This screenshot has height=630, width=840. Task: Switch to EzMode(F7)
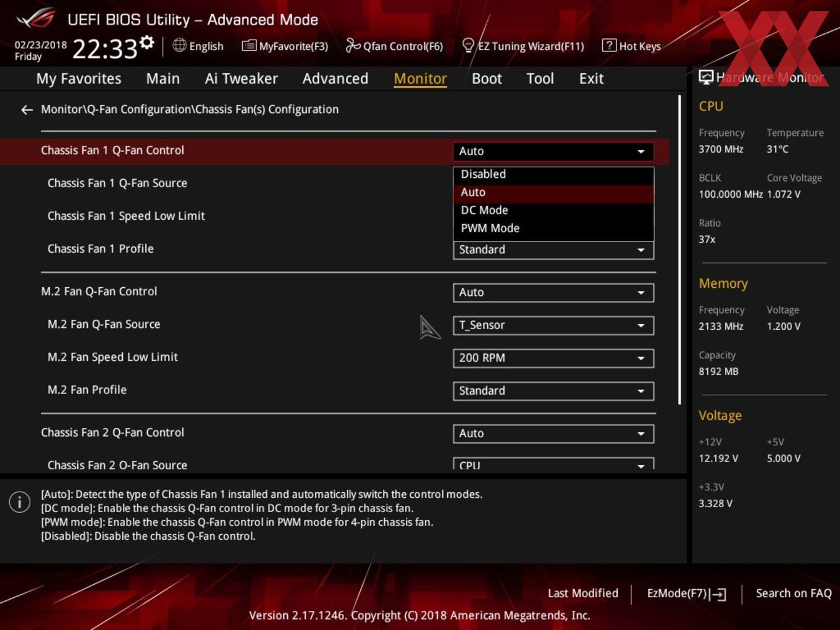pyautogui.click(x=686, y=594)
